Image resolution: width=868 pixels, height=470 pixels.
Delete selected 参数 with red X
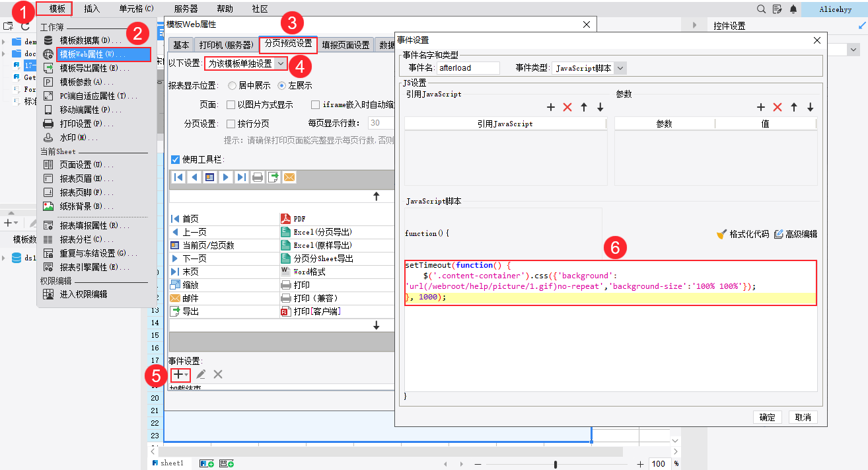pyautogui.click(x=778, y=107)
